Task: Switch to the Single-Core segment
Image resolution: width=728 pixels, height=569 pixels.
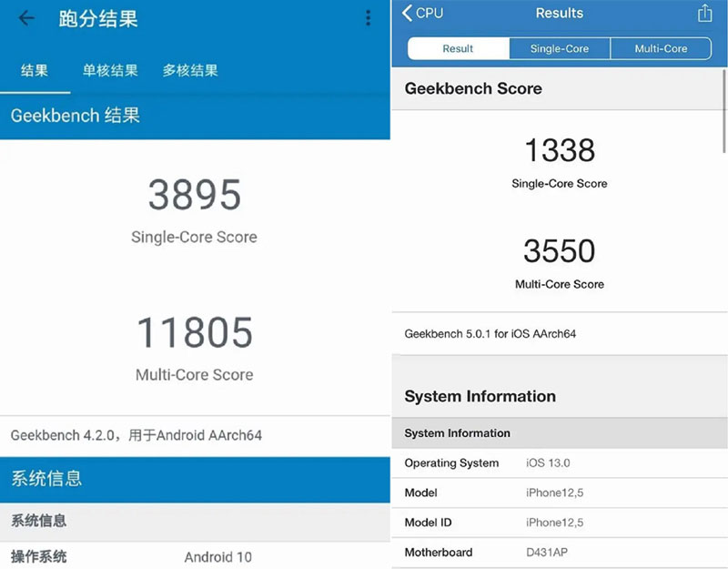Action: click(x=560, y=48)
